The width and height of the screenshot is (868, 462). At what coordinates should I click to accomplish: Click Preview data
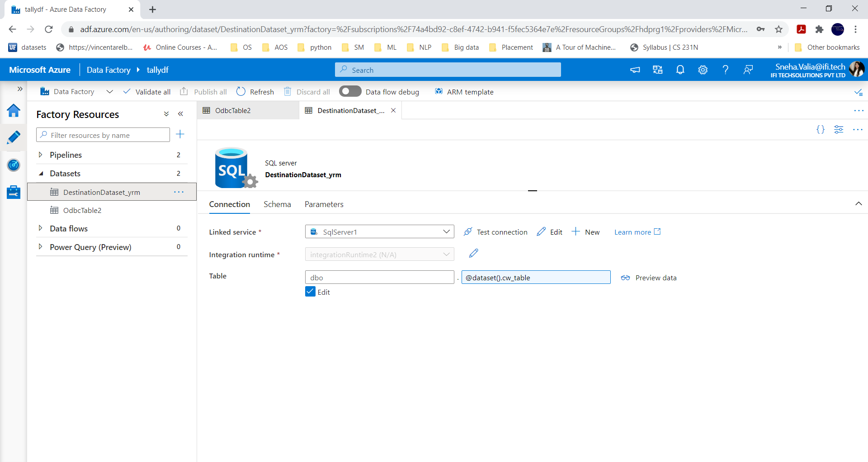pos(649,278)
